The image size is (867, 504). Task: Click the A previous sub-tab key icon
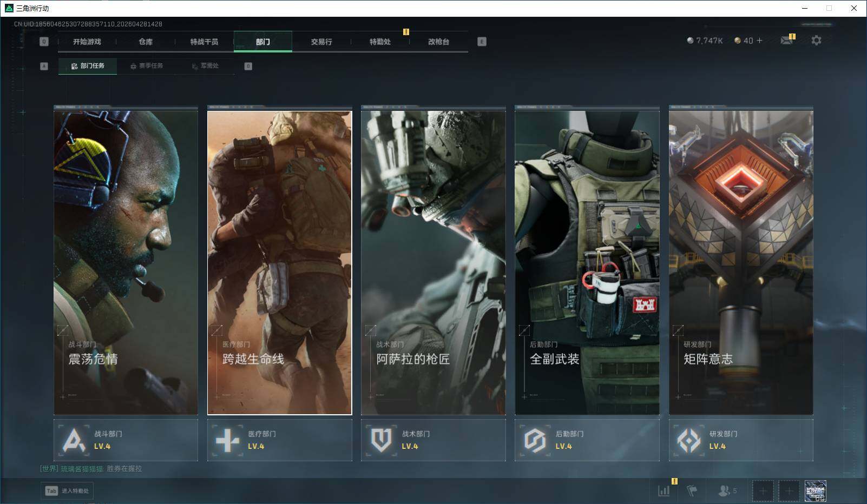point(44,66)
